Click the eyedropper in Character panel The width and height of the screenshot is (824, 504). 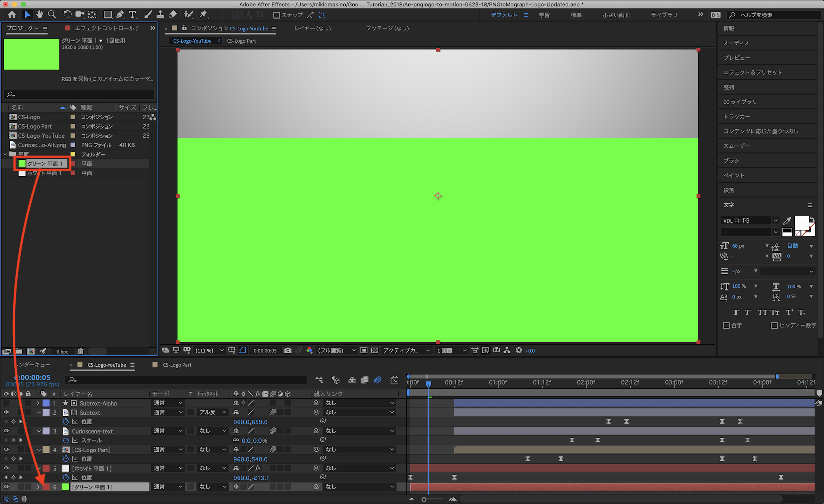(787, 221)
